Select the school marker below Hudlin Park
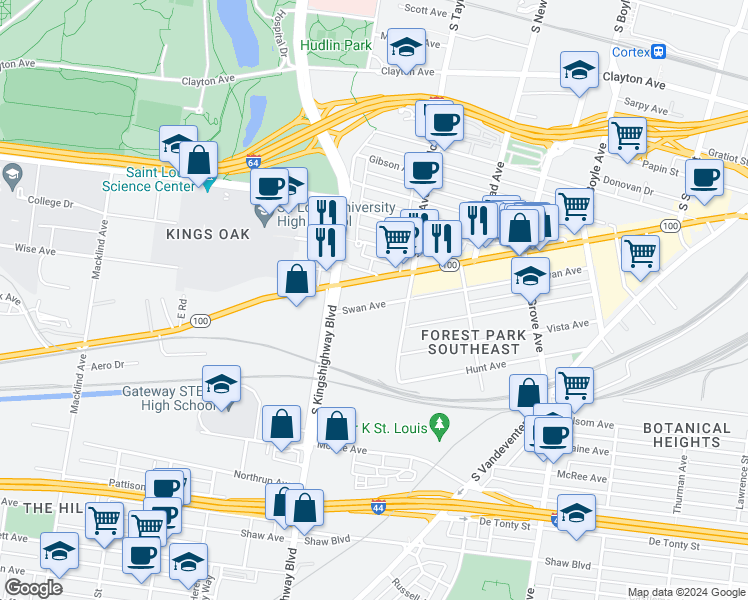This screenshot has width=748, height=600. [406, 48]
